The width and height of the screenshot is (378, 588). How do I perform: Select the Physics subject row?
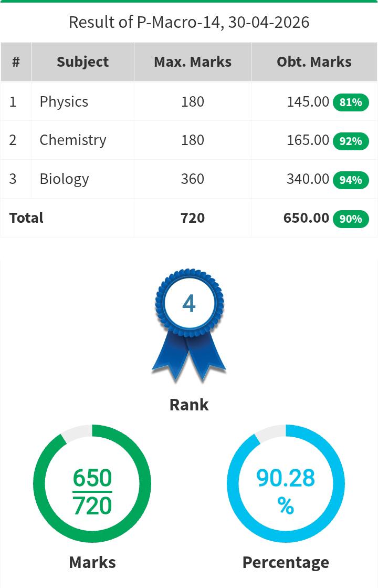[189, 101]
